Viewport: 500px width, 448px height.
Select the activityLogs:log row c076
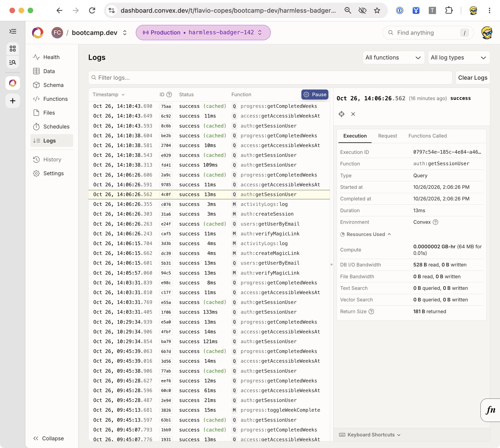coord(209,204)
